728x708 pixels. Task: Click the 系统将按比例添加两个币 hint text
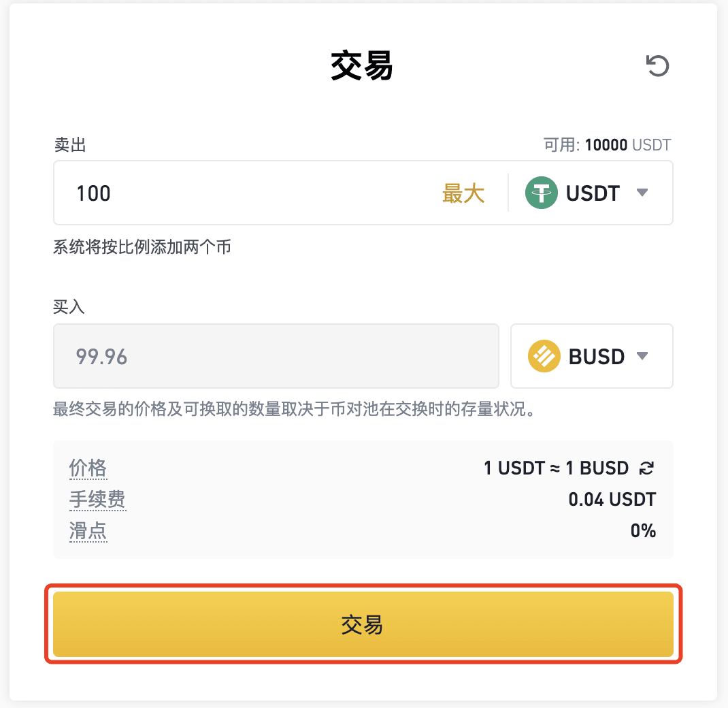pos(142,246)
